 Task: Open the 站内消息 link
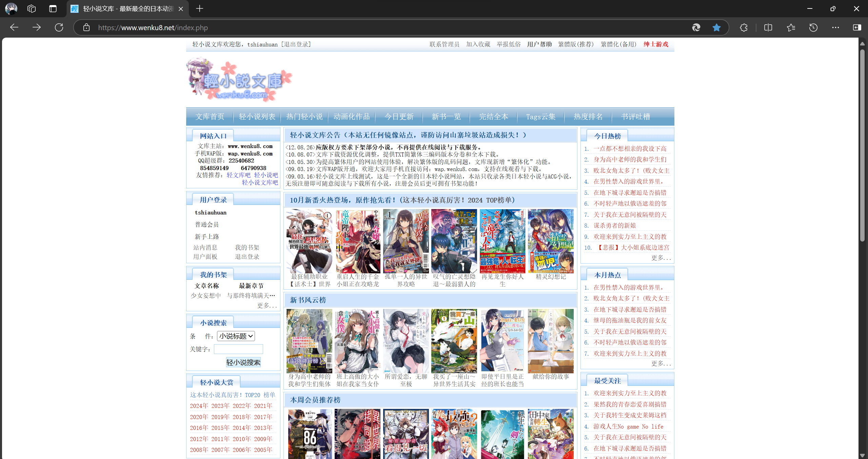[x=205, y=248]
